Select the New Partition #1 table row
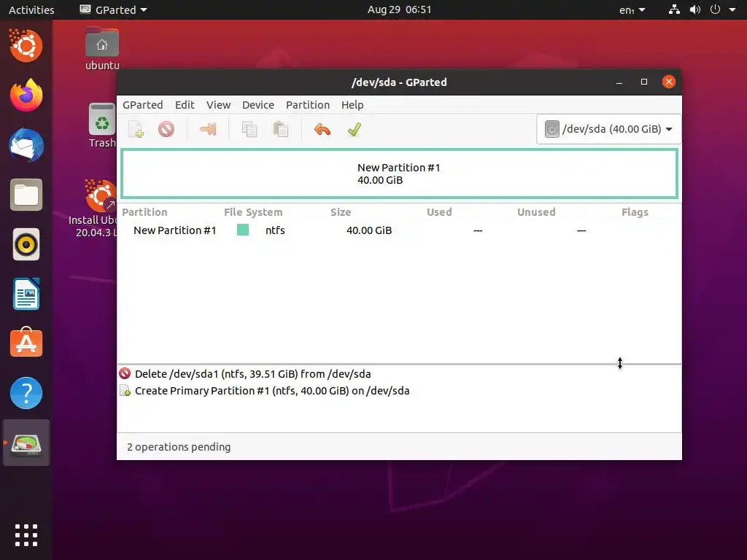 pos(399,230)
